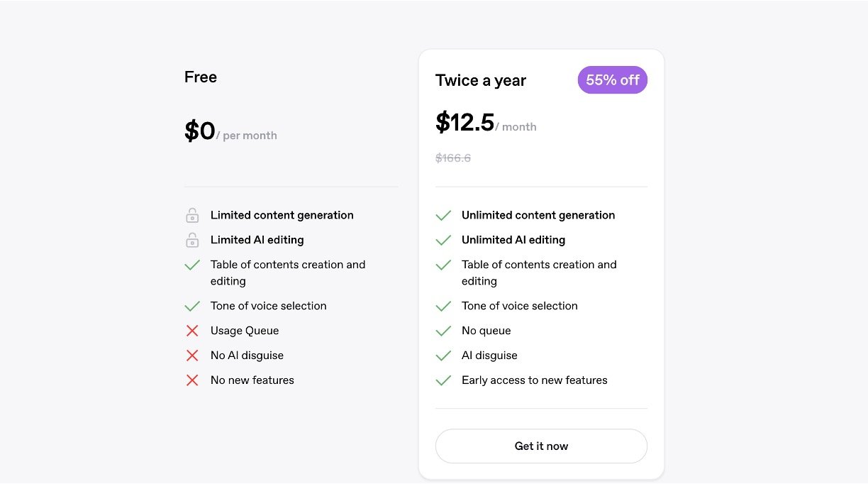Click the 55% off purple badge
Screen dimensions: 868x484
(613, 80)
